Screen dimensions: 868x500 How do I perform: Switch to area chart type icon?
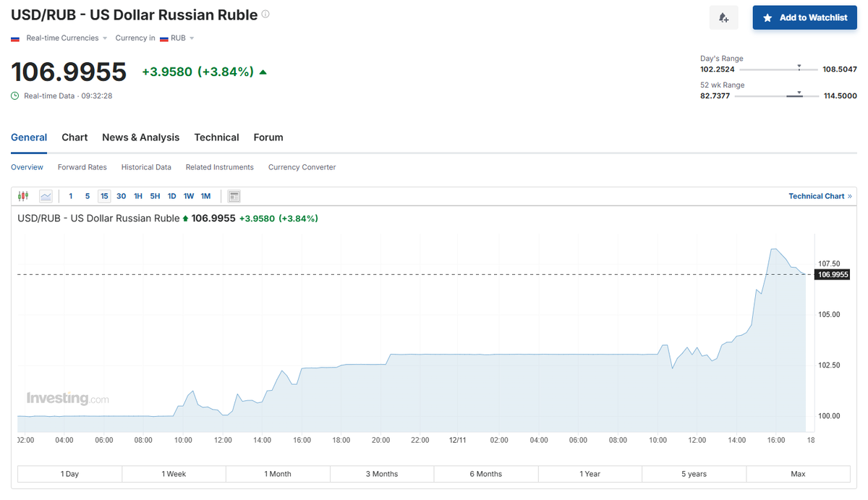tap(46, 196)
